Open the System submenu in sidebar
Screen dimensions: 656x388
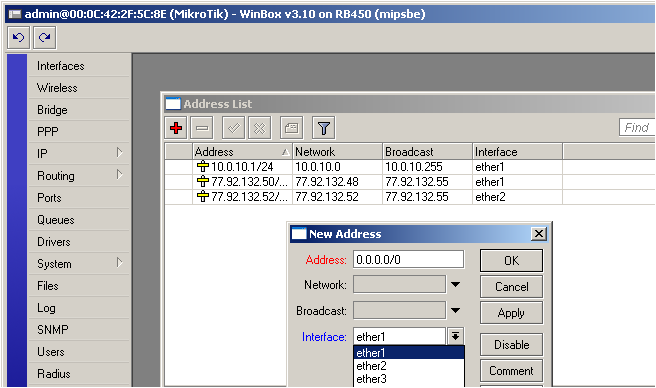click(x=79, y=264)
